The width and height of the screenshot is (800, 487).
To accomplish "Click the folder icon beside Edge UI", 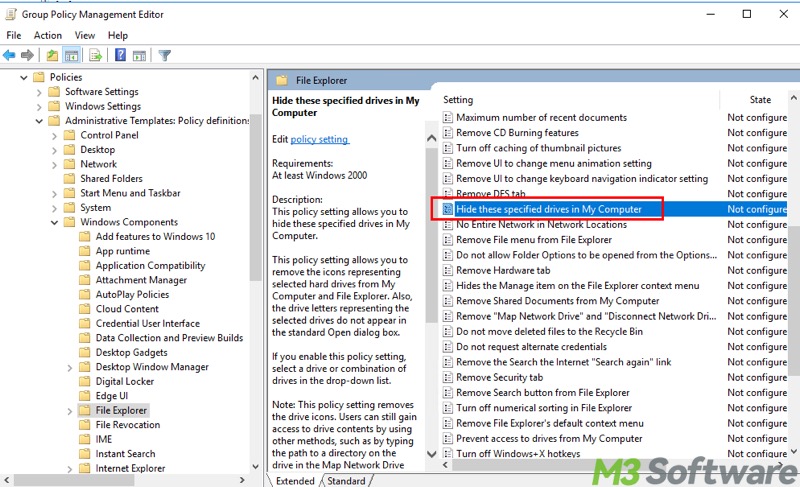I will [x=85, y=396].
